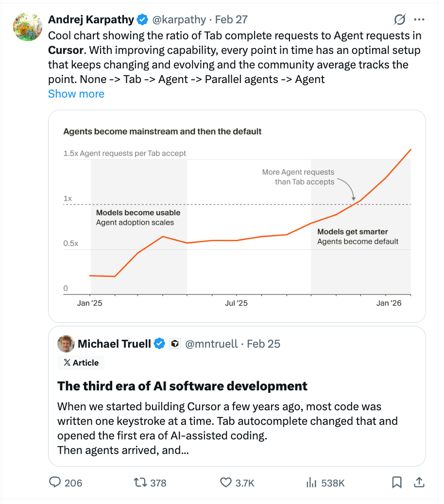Like the post via heart icon
The height and width of the screenshot is (504, 444).
coord(225,483)
